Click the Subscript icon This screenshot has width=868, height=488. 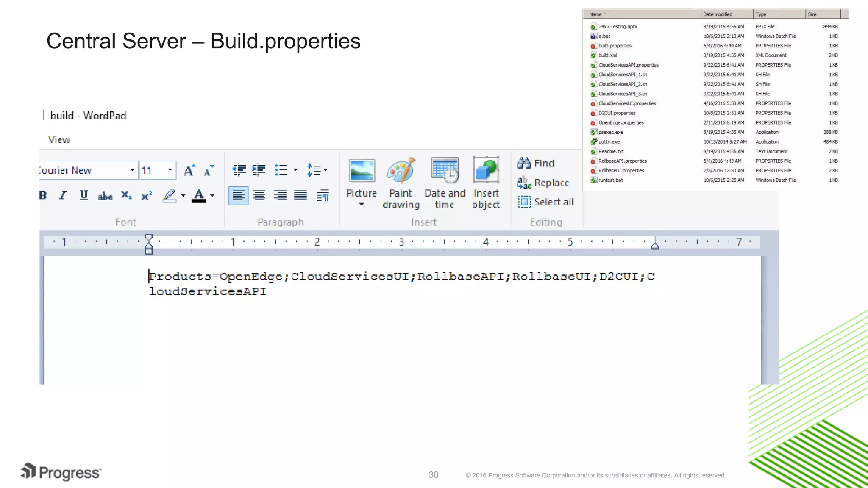click(126, 196)
